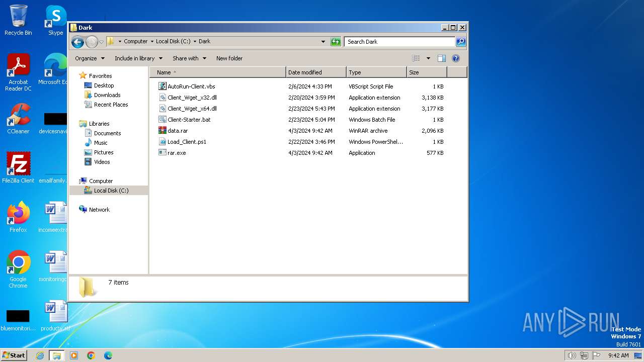This screenshot has width=644, height=362.
Task: Open the Organize menu
Action: click(90, 58)
